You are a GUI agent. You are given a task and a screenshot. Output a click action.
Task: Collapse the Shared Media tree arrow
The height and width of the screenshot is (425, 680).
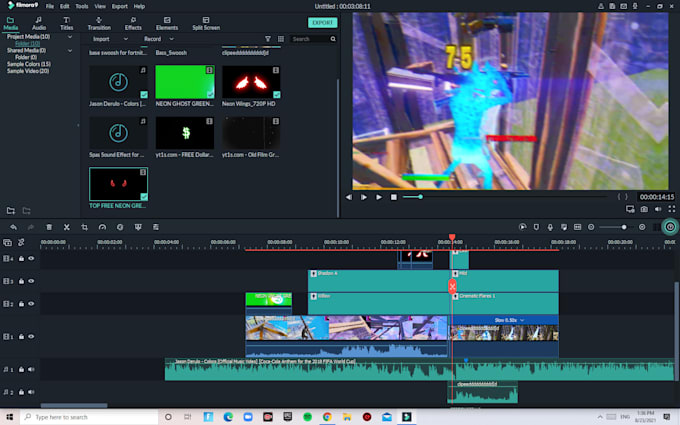pos(70,51)
